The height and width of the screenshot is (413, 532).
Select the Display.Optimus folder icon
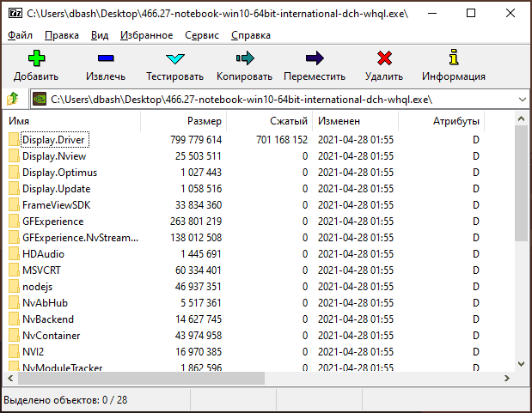(x=14, y=173)
